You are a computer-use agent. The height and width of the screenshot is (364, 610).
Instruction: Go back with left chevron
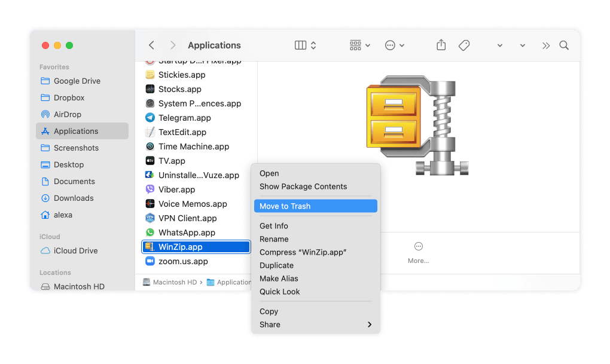151,45
